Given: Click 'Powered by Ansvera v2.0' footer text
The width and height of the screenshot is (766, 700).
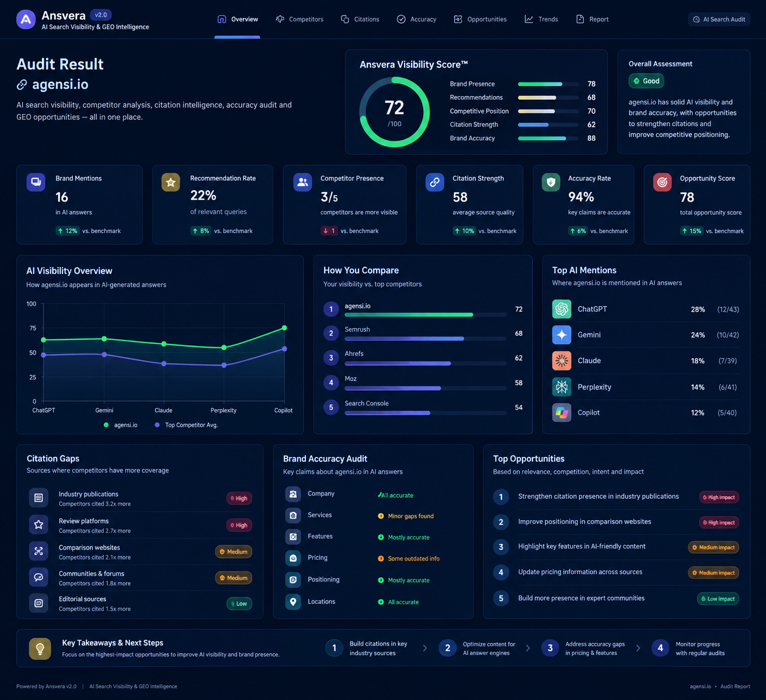Looking at the screenshot, I should [46, 687].
